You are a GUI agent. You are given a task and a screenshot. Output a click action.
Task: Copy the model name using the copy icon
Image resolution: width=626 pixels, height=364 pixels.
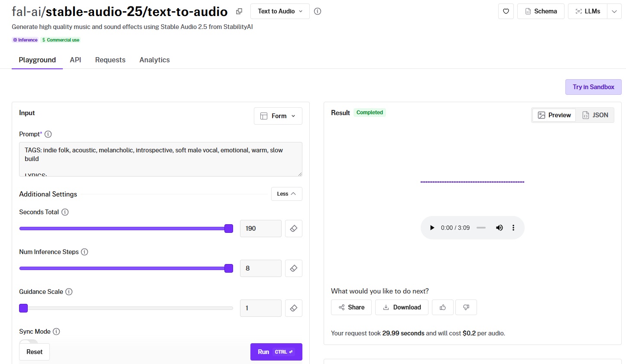point(239,11)
